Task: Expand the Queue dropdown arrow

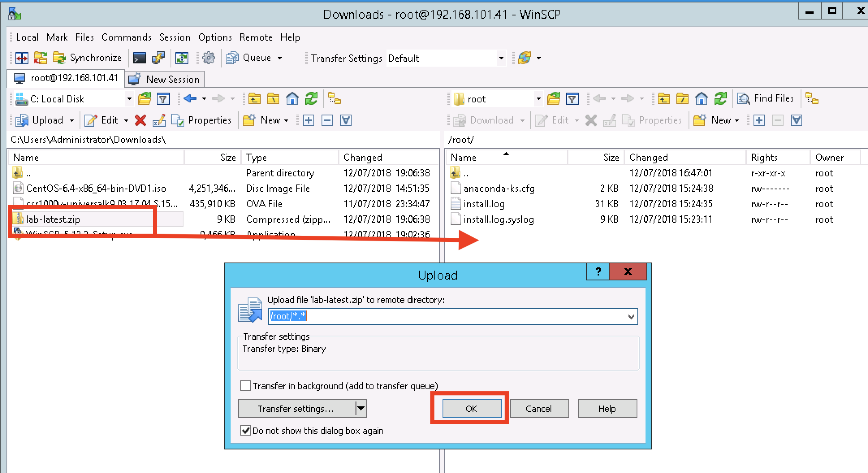Action: (x=280, y=58)
